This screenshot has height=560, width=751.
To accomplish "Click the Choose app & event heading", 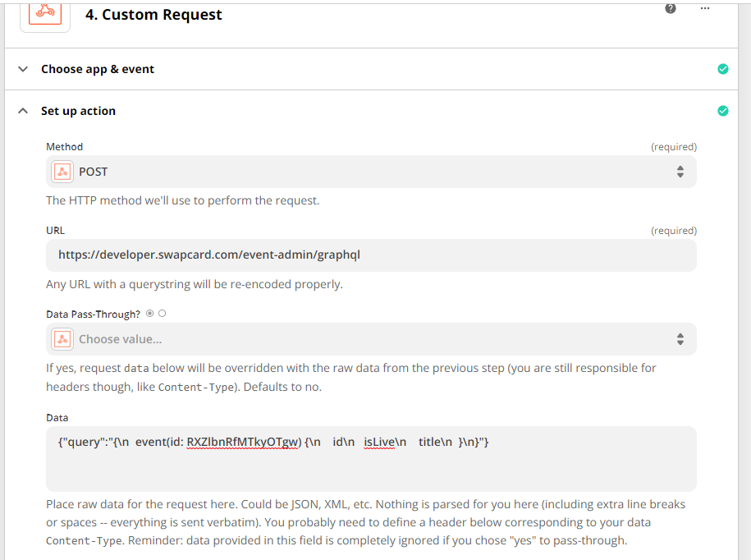I will [x=98, y=69].
